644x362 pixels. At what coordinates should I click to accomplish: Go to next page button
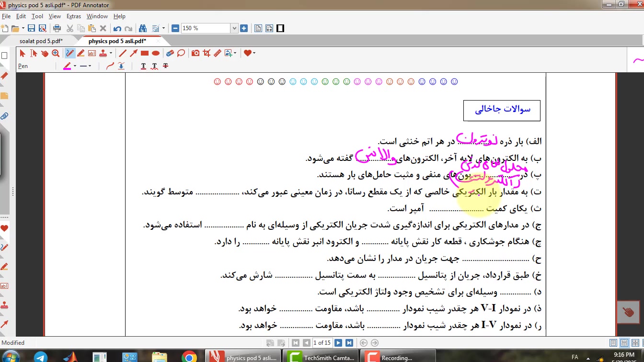[x=338, y=343]
